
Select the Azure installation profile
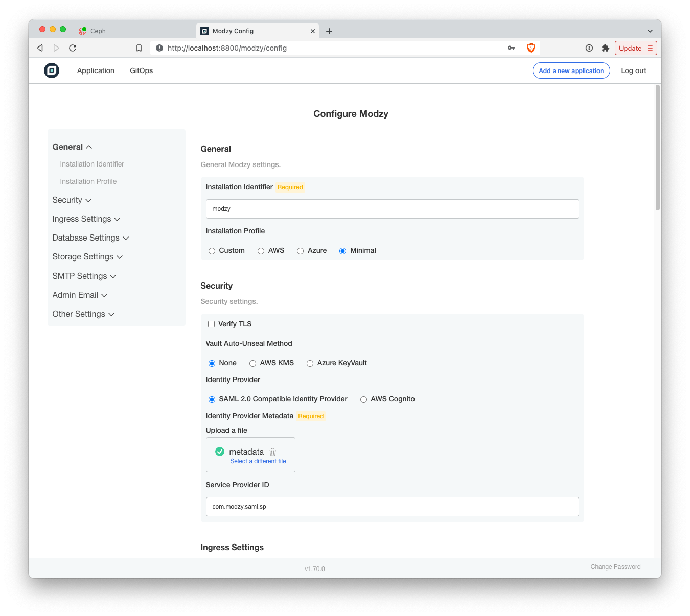coord(300,251)
